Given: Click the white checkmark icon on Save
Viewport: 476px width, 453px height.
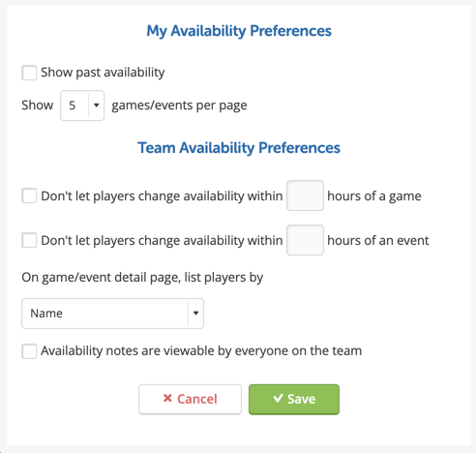Looking at the screenshot, I should coord(278,398).
